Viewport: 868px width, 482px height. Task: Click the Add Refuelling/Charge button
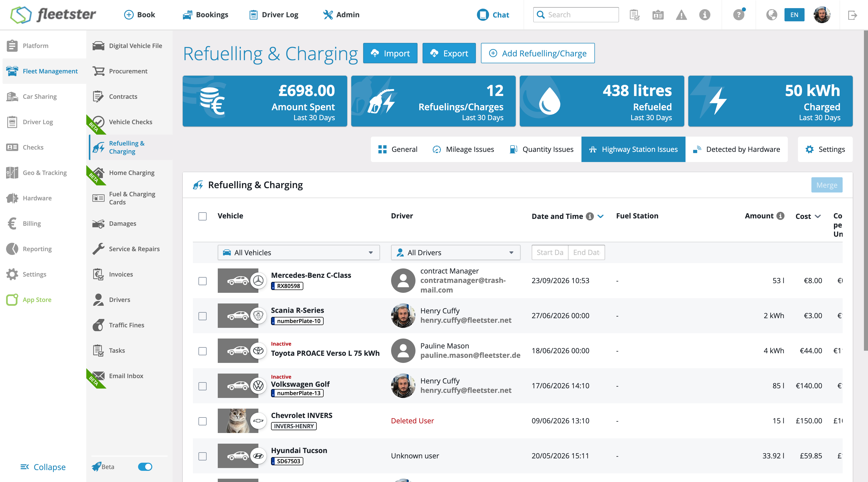tap(538, 53)
